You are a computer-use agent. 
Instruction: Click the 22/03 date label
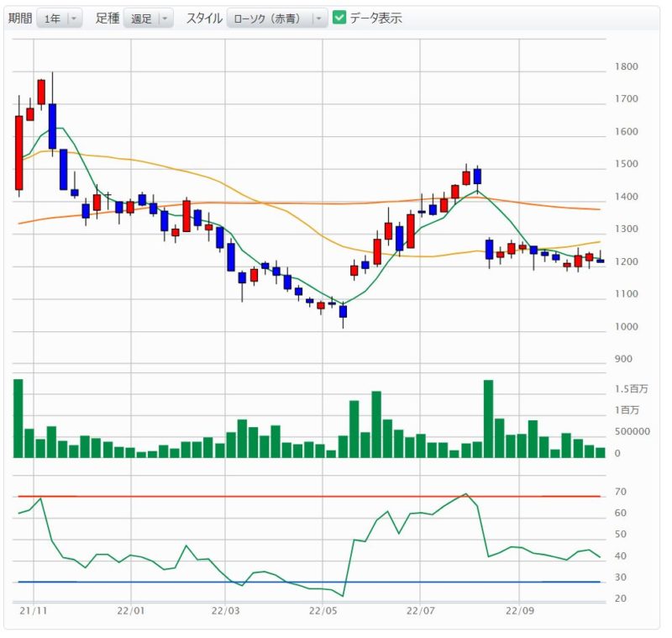point(225,610)
